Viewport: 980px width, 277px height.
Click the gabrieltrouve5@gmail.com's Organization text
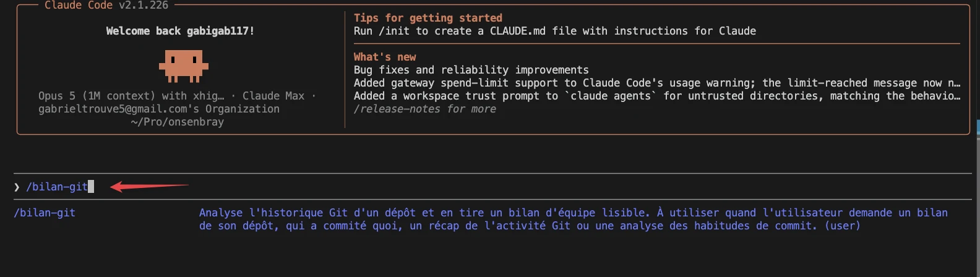tap(159, 109)
